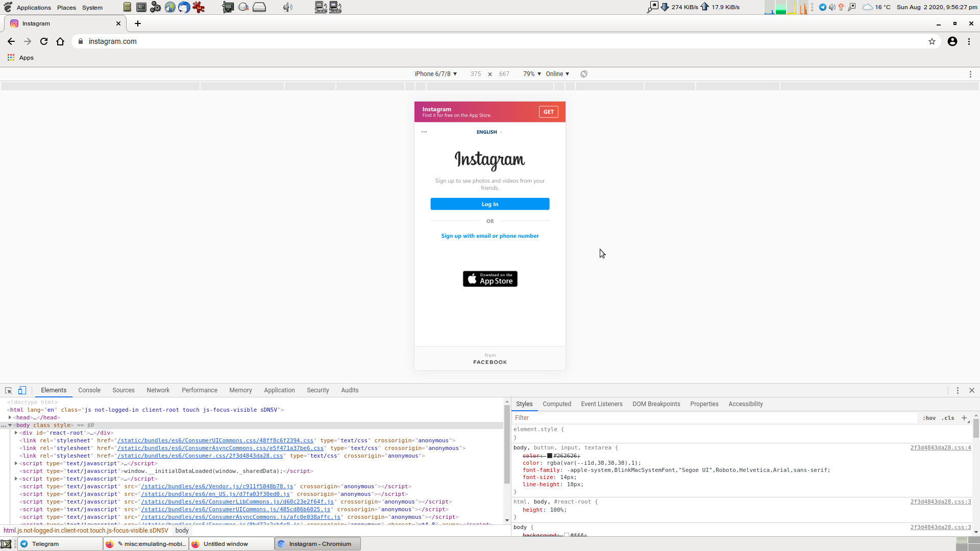The width and height of the screenshot is (980, 551).
Task: Click the device width field 375
Action: 476,74
